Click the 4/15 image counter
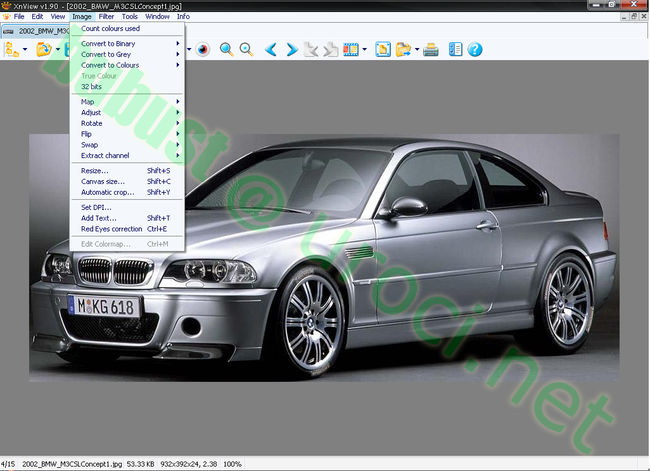 click(x=8, y=464)
